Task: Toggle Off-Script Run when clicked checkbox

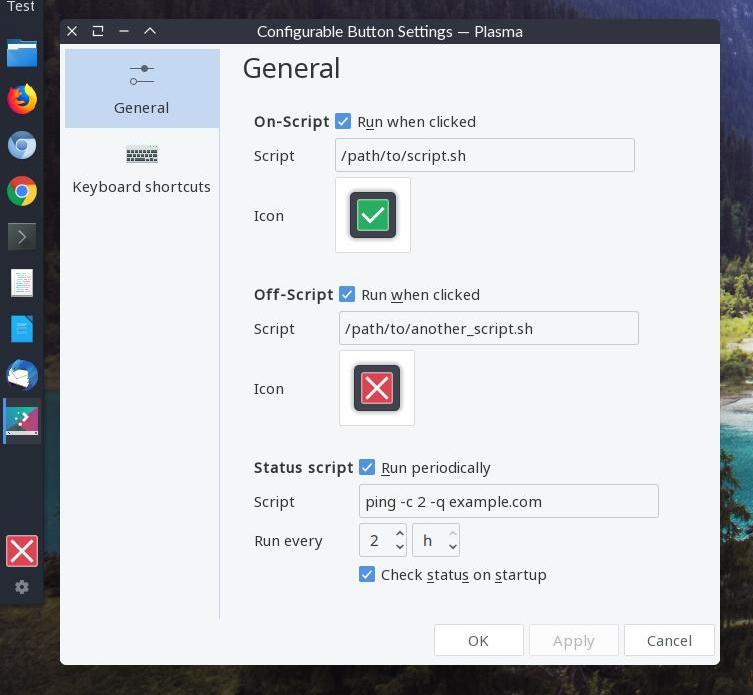Action: coord(347,294)
